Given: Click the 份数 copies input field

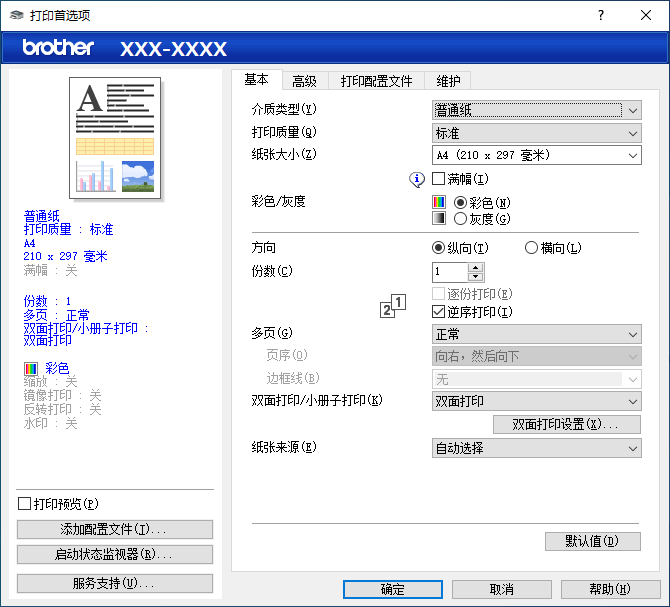Looking at the screenshot, I should point(450,272).
